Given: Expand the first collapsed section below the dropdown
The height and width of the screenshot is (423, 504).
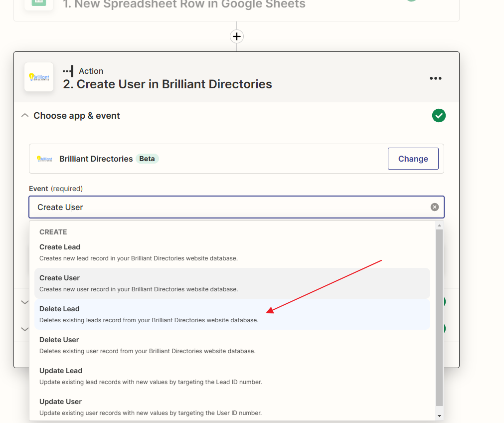Looking at the screenshot, I should [25, 302].
